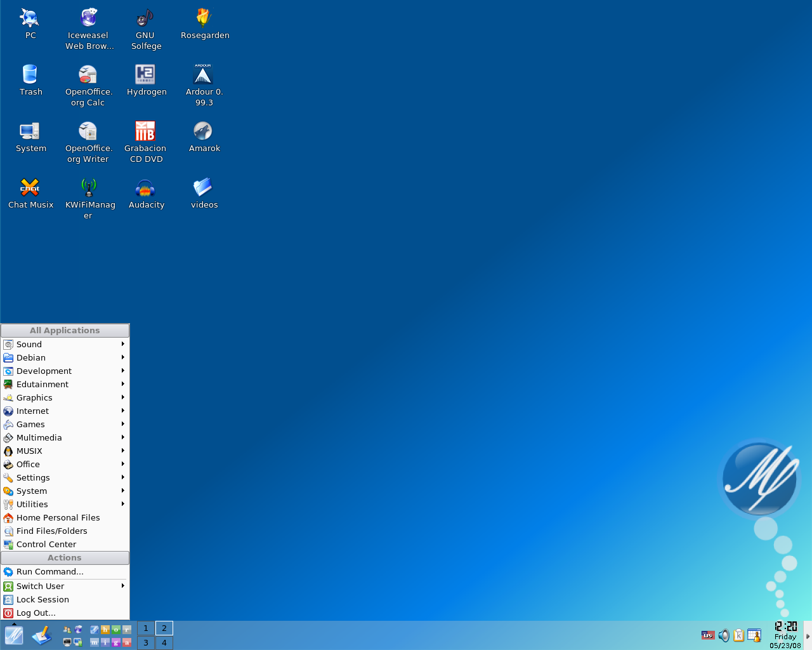Open the System menu category
This screenshot has height=650, width=812.
pos(65,491)
